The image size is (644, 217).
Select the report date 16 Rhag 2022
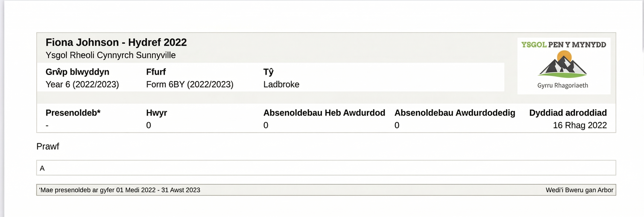579,125
